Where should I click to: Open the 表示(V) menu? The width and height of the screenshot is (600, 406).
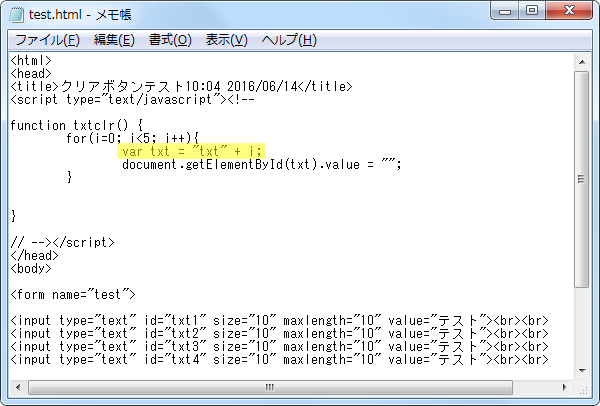[227, 40]
